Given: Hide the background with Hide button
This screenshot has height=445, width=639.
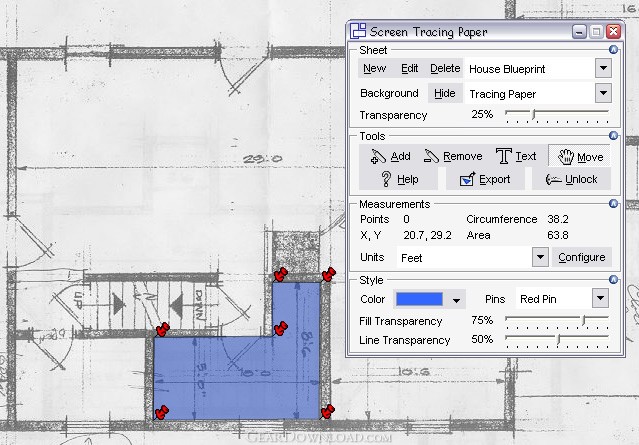Looking at the screenshot, I should [445, 93].
